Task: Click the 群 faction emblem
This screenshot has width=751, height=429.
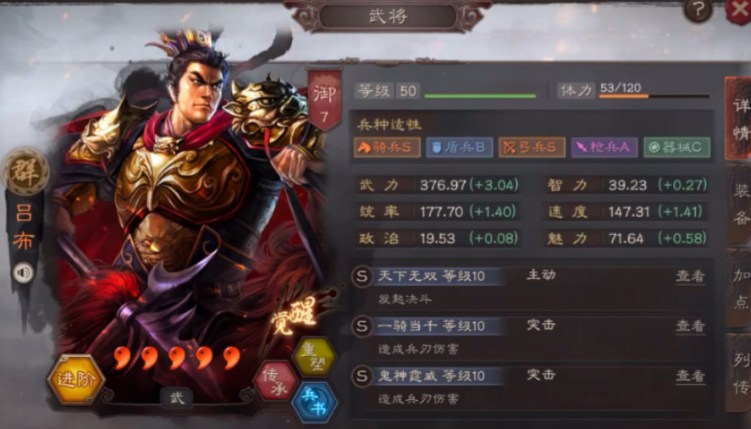Action: click(x=25, y=172)
